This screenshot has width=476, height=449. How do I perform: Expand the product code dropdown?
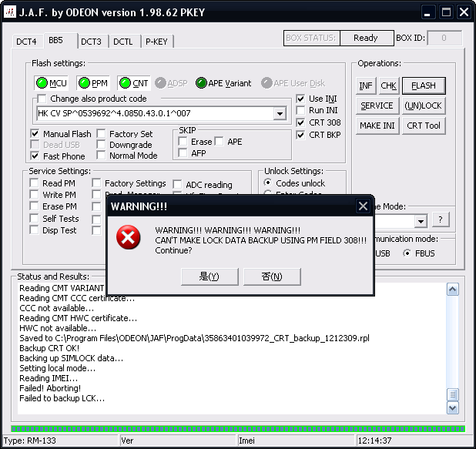coord(280,113)
